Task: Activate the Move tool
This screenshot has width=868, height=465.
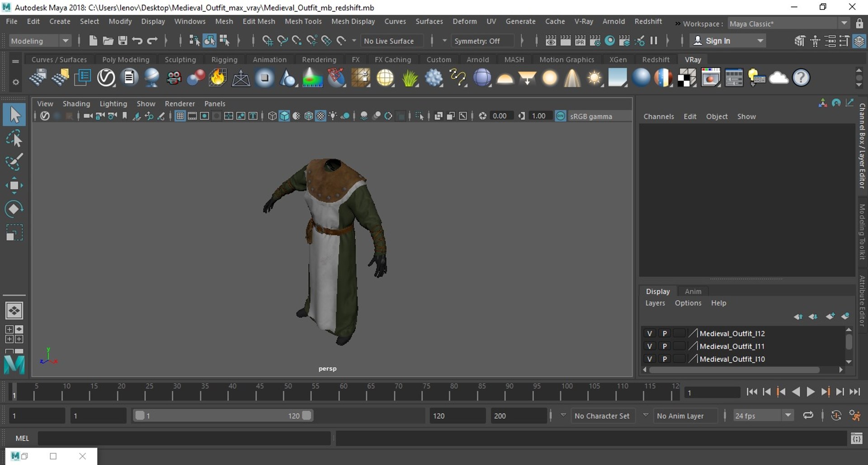Action: (14, 185)
